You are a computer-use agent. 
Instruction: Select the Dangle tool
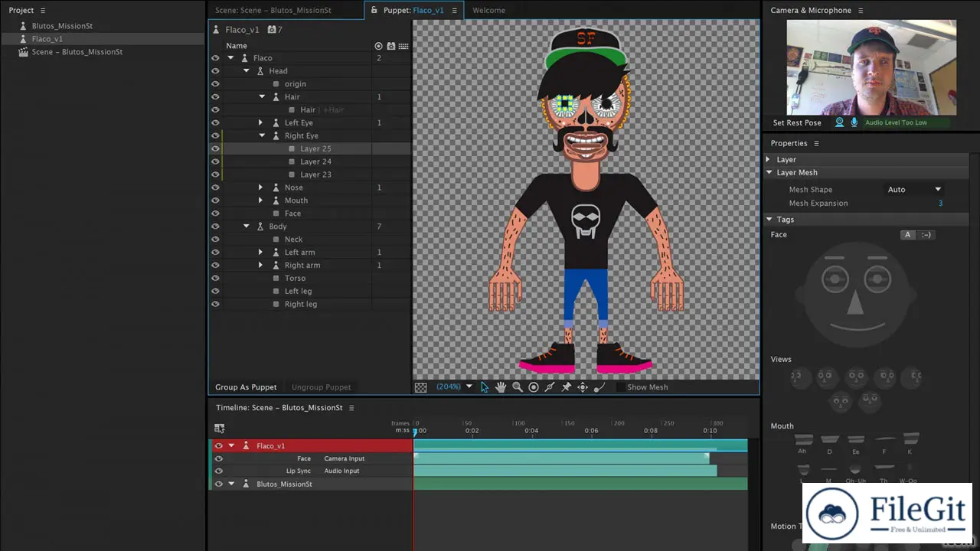(599, 387)
